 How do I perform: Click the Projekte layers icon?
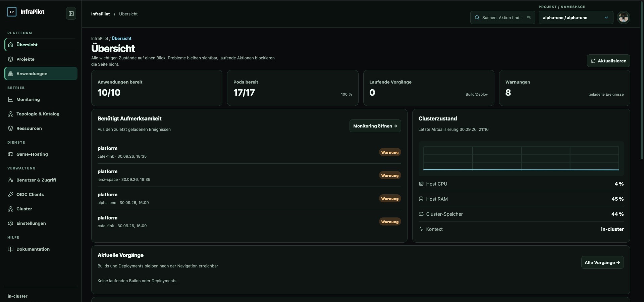(11, 59)
